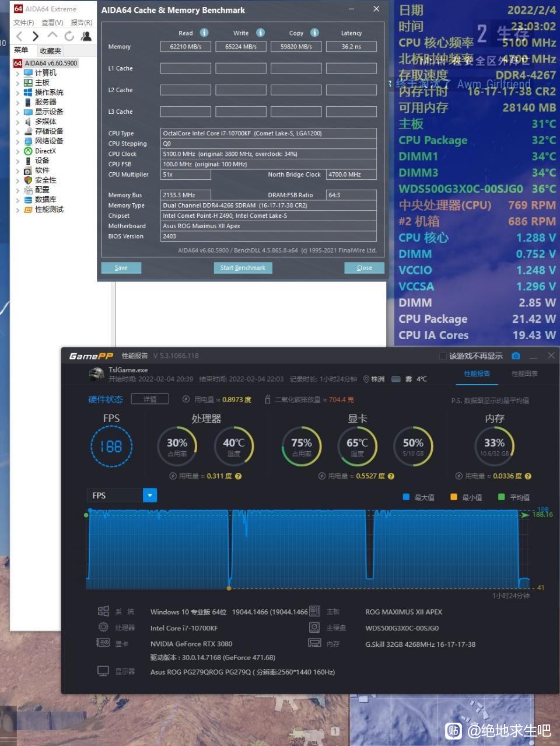Click the GamePP screenshot camera icon
This screenshot has width=560, height=746.
(x=516, y=355)
